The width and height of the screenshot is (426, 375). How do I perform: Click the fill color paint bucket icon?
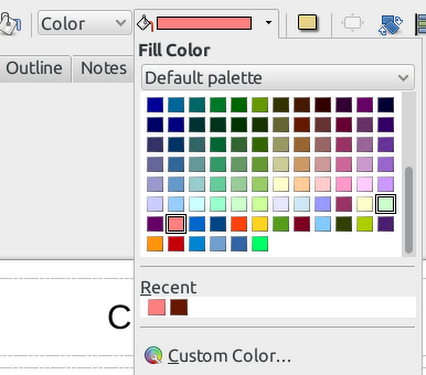[x=145, y=23]
